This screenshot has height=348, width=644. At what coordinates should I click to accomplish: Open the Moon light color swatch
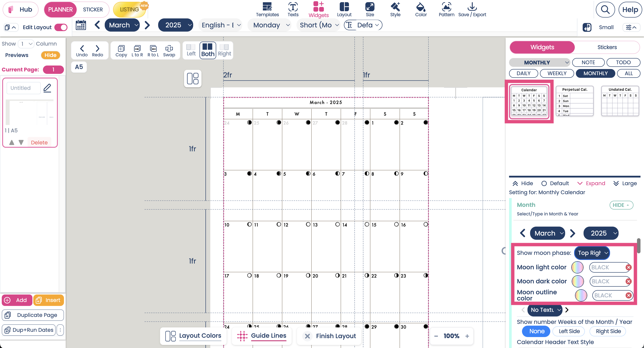click(x=577, y=267)
